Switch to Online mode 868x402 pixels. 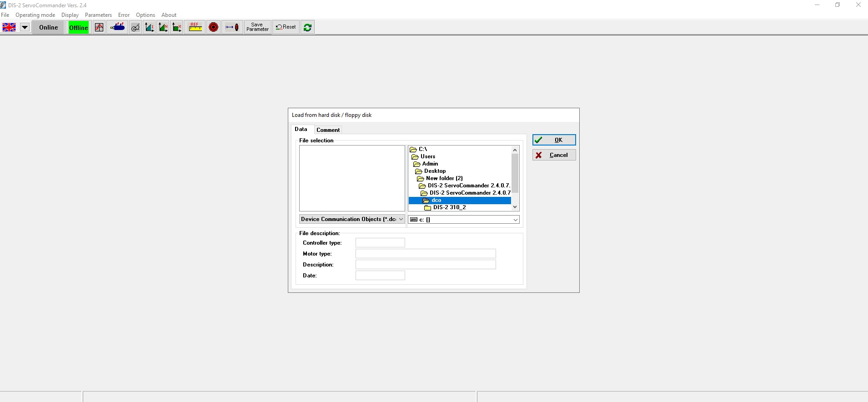(48, 27)
